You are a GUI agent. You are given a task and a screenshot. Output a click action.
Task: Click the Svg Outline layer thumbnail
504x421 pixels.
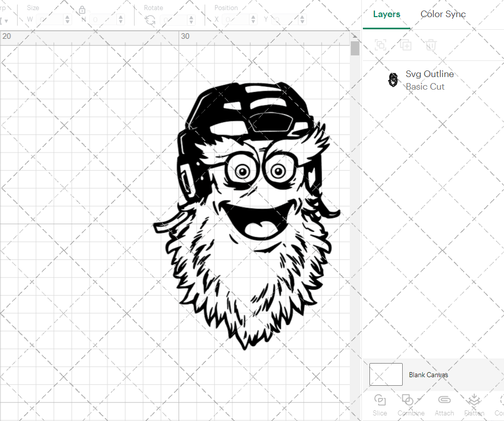393,80
